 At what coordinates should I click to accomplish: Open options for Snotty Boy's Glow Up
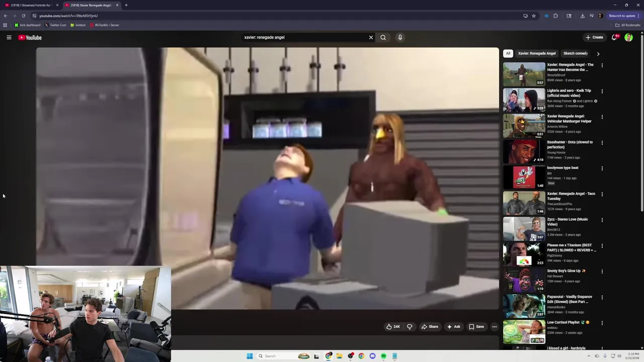[602, 271]
